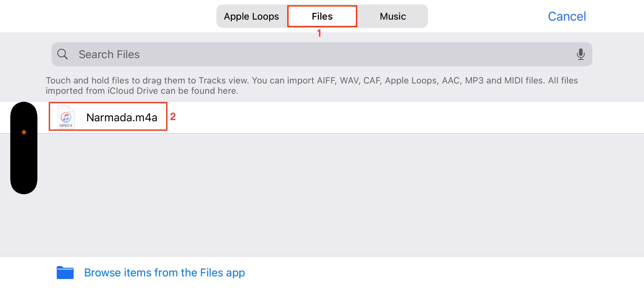The width and height of the screenshot is (644, 296).
Task: Tap the Search Files placeholder text
Action: (x=109, y=54)
